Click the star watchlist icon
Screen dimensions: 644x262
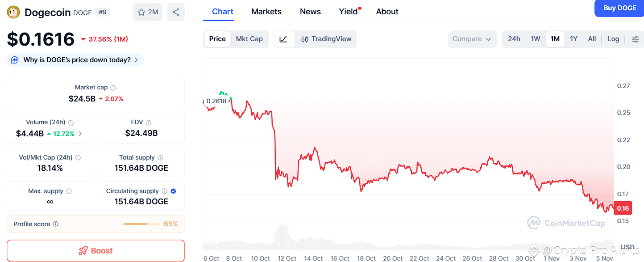(x=141, y=12)
